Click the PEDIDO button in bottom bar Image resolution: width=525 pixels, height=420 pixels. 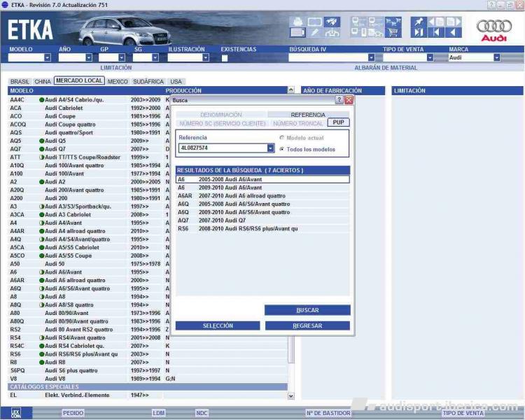(x=73, y=413)
